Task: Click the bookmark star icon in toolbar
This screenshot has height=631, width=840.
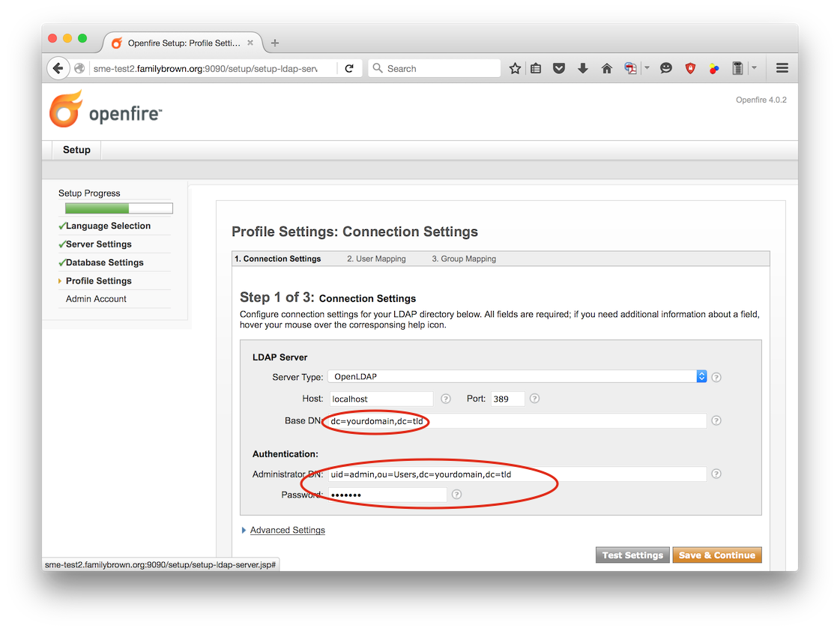Action: point(515,68)
